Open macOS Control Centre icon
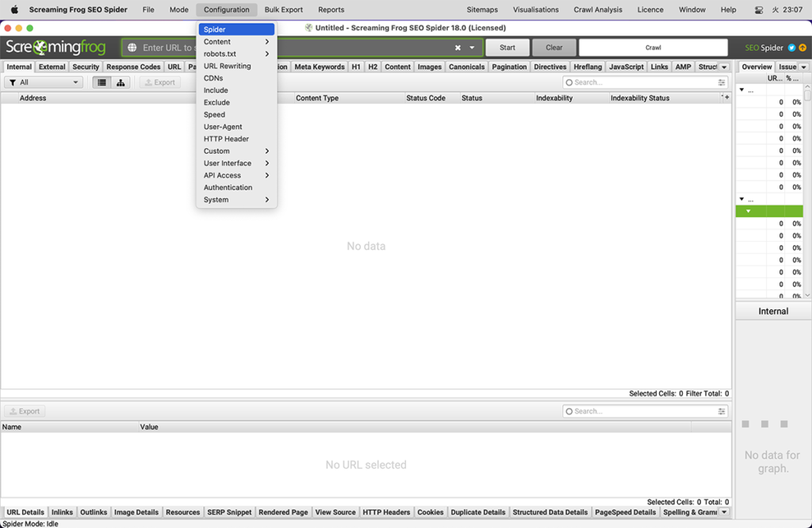The width and height of the screenshot is (812, 528). 759,10
